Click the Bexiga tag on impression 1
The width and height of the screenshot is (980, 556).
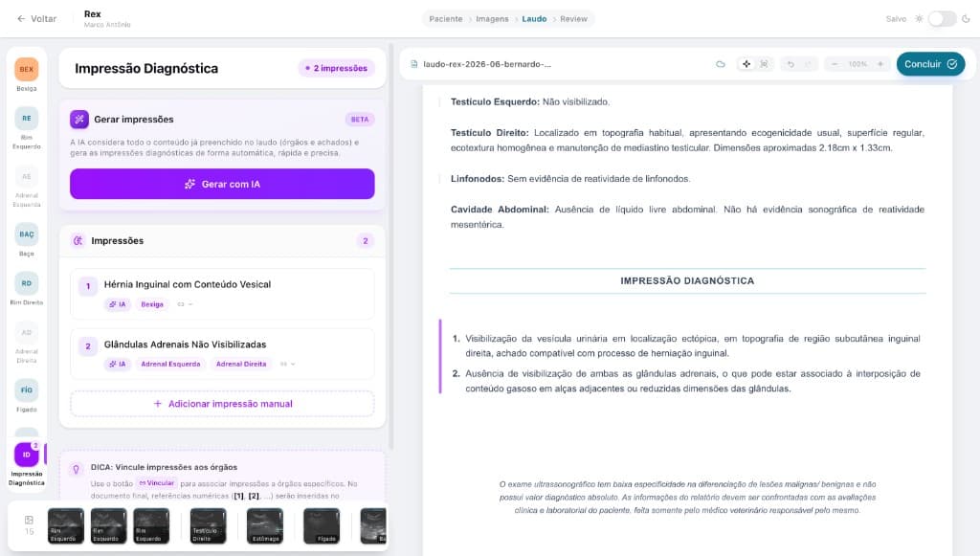tap(152, 304)
